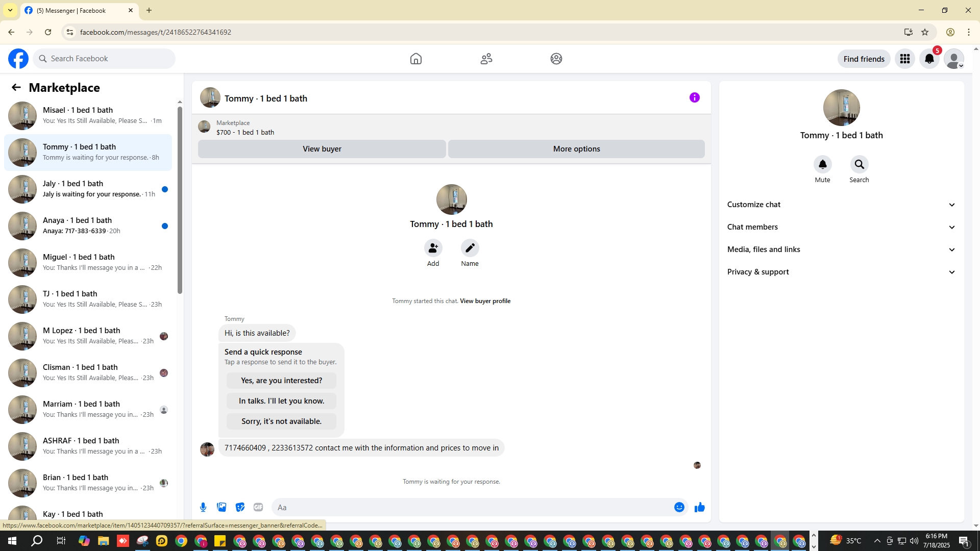Viewport: 980px width, 551px height.
Task: Open the Friends tab in top navigation
Action: click(486, 59)
